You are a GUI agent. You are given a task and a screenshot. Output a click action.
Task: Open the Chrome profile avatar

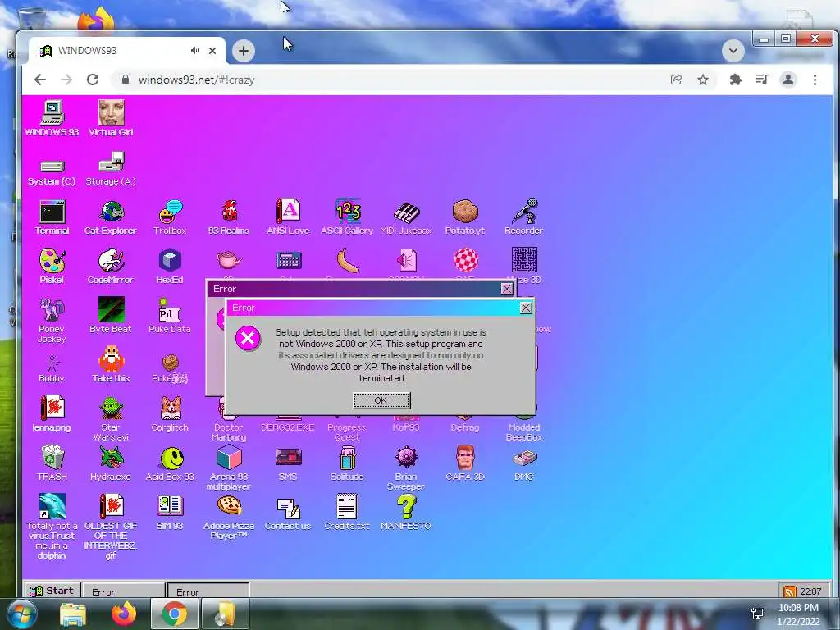tap(788, 80)
